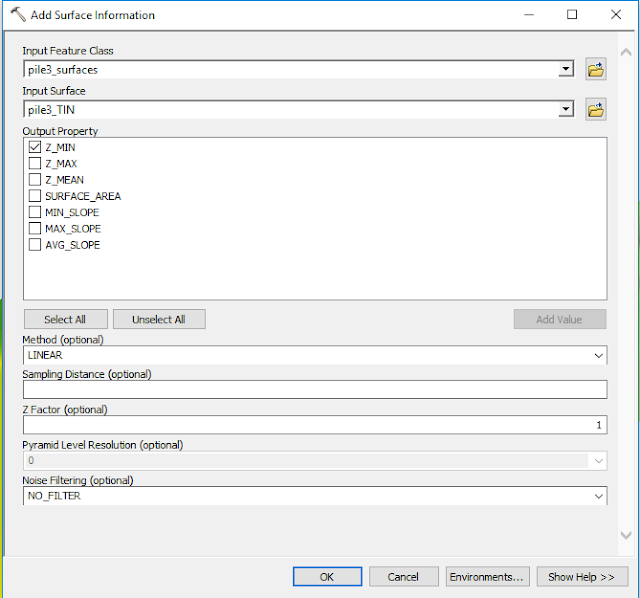
Task: Tick the AVG_SLOPE checkbox
Action: (35, 245)
